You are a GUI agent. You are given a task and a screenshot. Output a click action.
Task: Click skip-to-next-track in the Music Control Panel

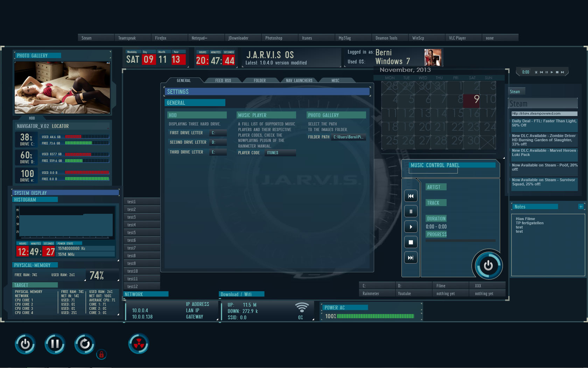point(411,258)
